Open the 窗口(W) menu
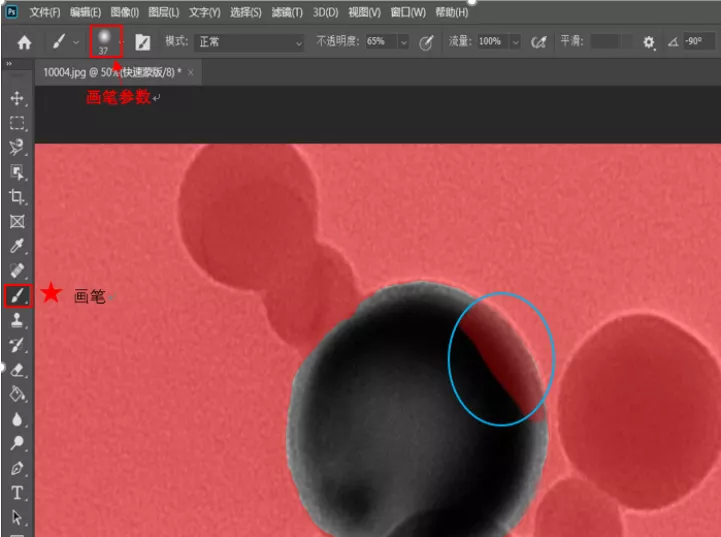Image resolution: width=721 pixels, height=537 pixels. [408, 12]
